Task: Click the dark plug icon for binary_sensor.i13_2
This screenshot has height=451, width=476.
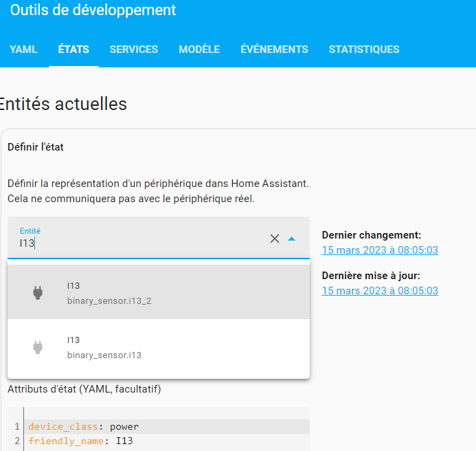Action: coord(38,293)
